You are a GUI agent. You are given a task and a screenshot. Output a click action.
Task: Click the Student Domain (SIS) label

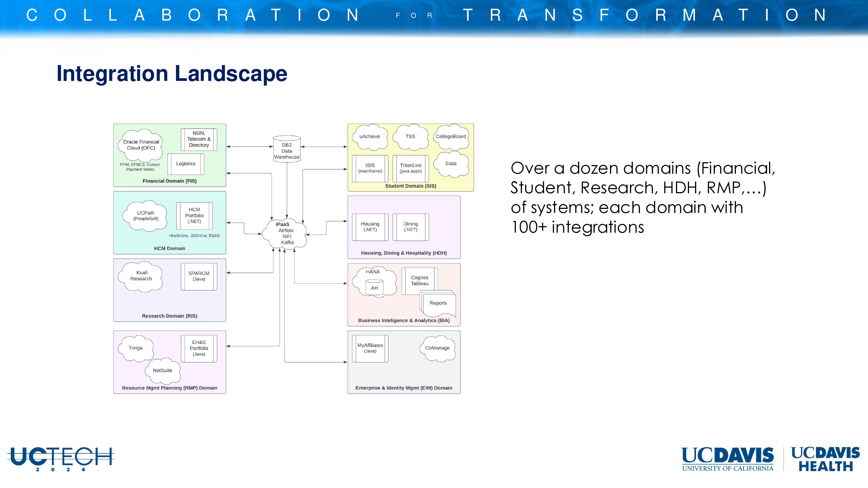(411, 186)
